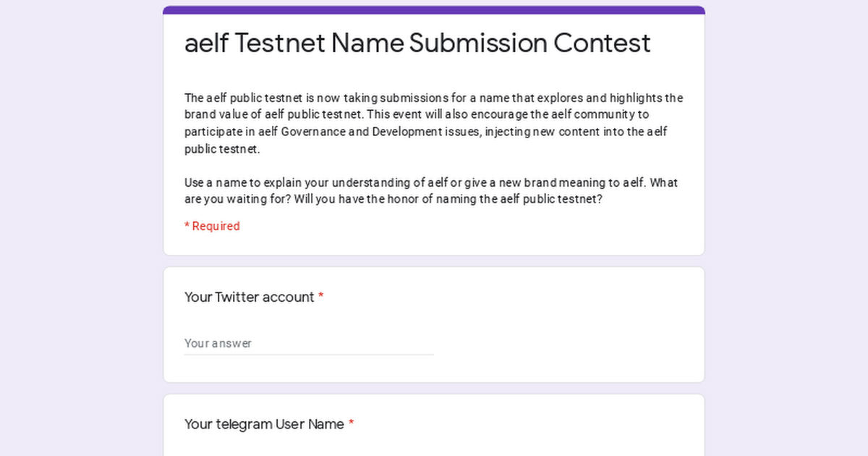Viewport: 868px width, 456px height.
Task: Click the red "* Required" notice
Action: 212,226
